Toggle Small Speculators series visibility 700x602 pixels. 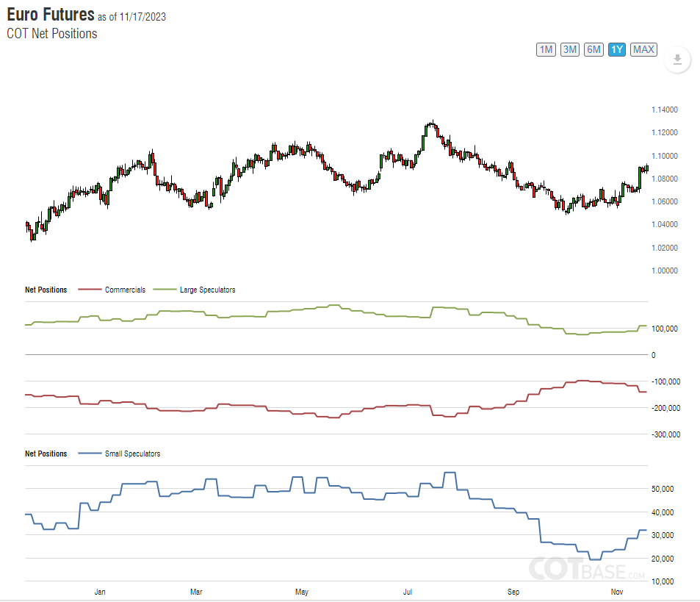pyautogui.click(x=132, y=454)
